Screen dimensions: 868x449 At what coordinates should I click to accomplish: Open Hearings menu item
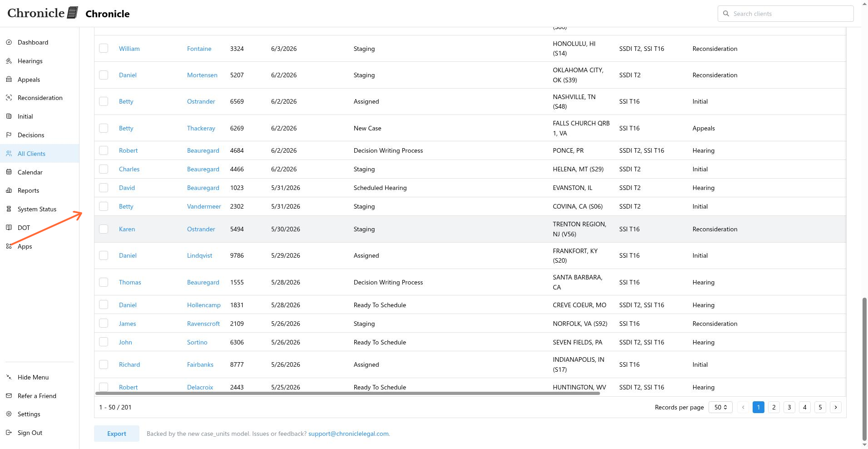click(40, 61)
